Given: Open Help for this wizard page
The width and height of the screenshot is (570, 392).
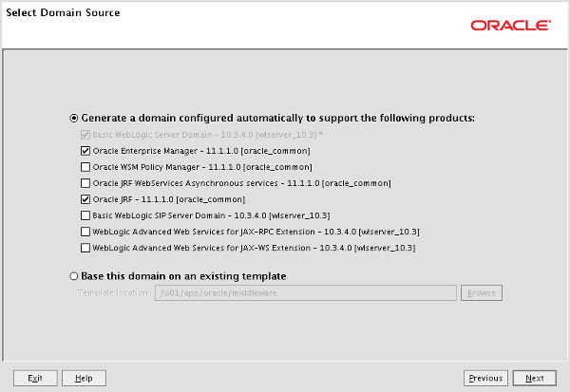Looking at the screenshot, I should pyautogui.click(x=84, y=378).
